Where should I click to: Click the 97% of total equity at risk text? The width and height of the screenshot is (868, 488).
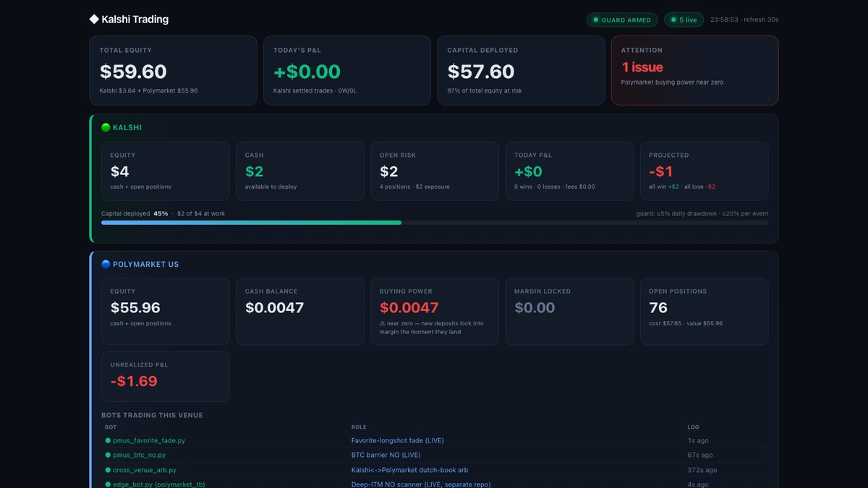[485, 90]
